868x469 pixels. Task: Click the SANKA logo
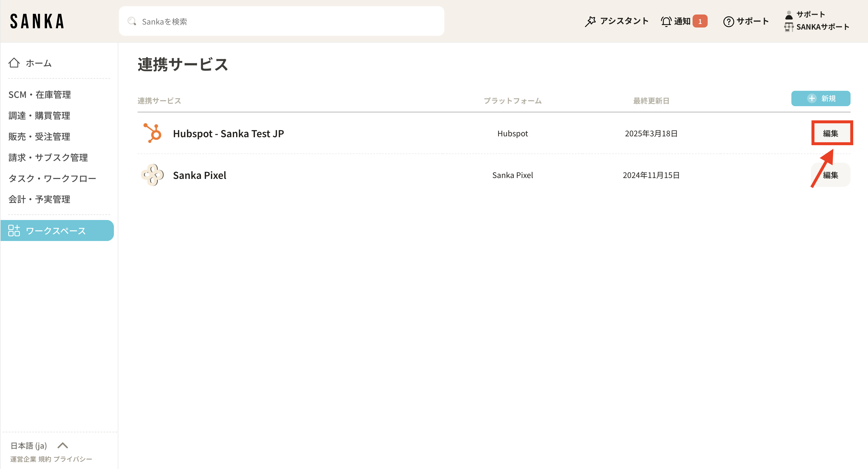pyautogui.click(x=37, y=21)
